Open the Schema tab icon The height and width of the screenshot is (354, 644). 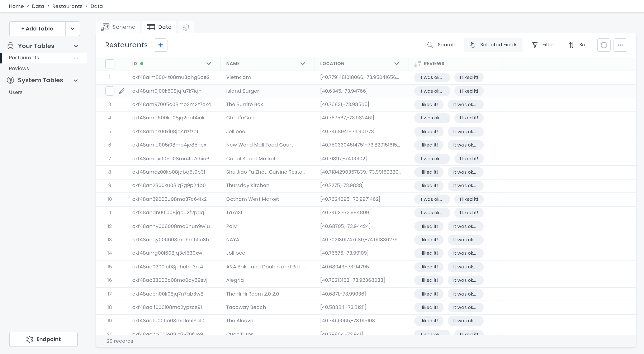(x=105, y=27)
